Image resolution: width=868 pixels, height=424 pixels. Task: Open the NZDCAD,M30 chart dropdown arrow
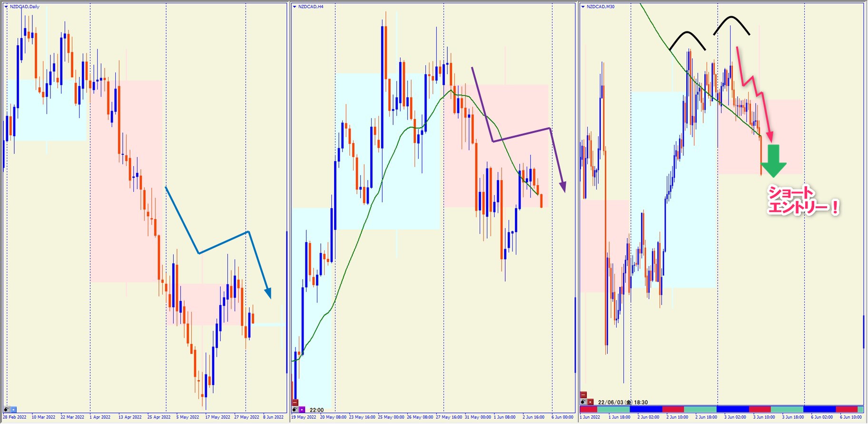583,7
